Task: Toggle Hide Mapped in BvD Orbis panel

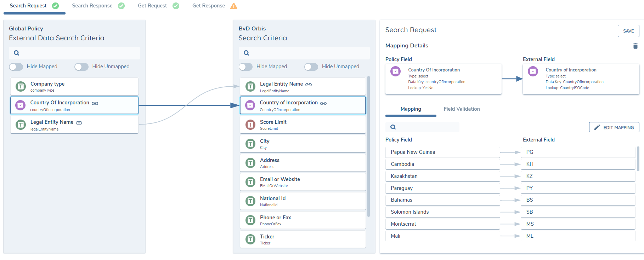Action: (245, 67)
